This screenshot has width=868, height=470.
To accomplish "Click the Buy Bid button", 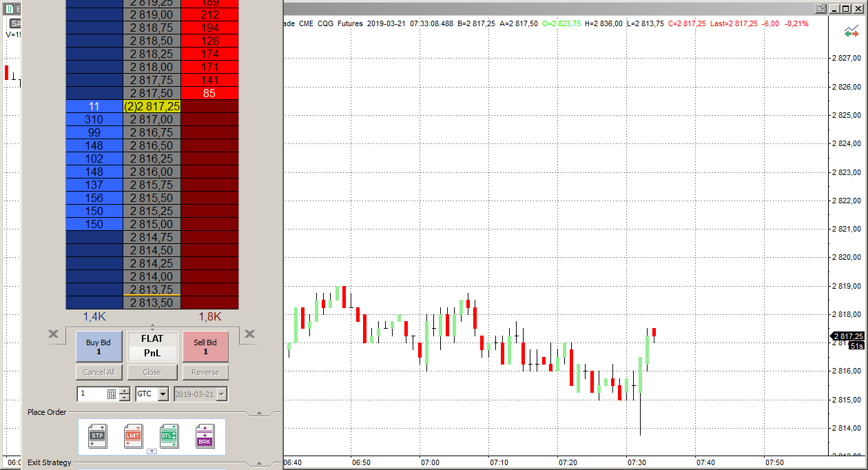I will [99, 347].
